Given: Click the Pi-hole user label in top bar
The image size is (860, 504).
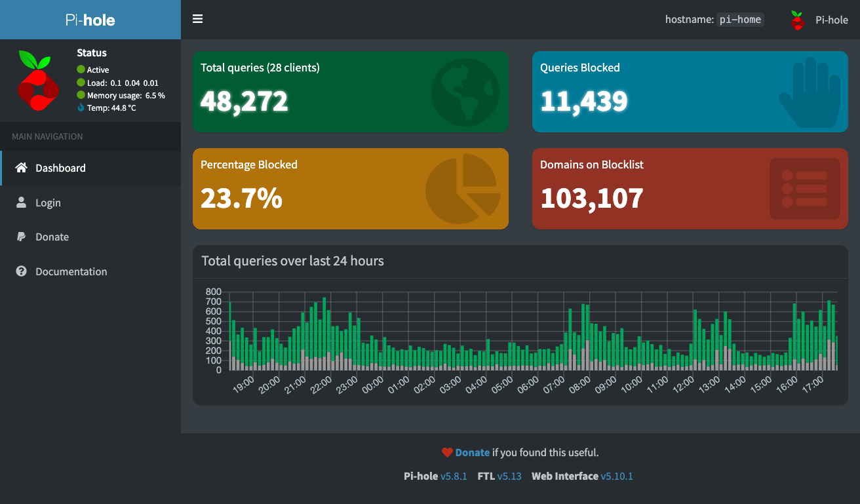Looking at the screenshot, I should [x=832, y=20].
